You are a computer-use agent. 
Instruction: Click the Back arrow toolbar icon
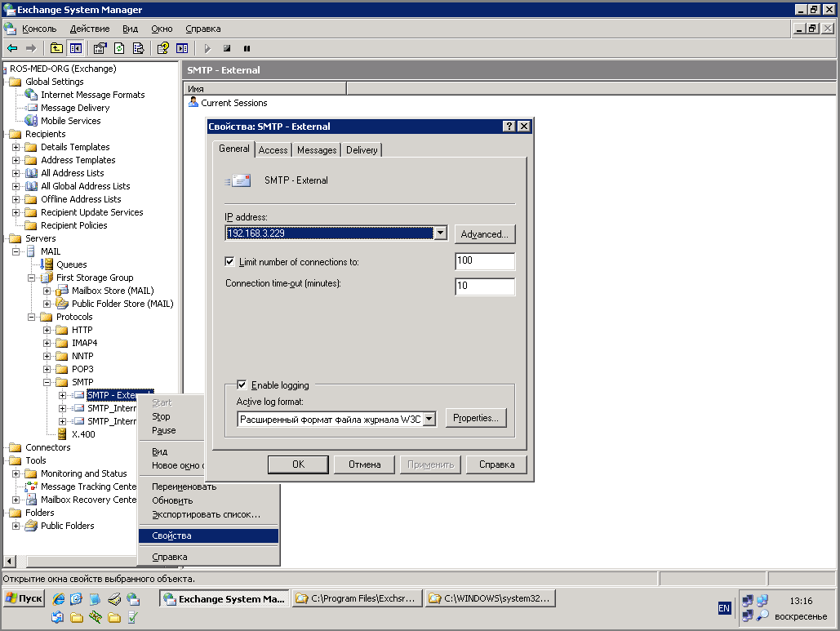tap(12, 48)
